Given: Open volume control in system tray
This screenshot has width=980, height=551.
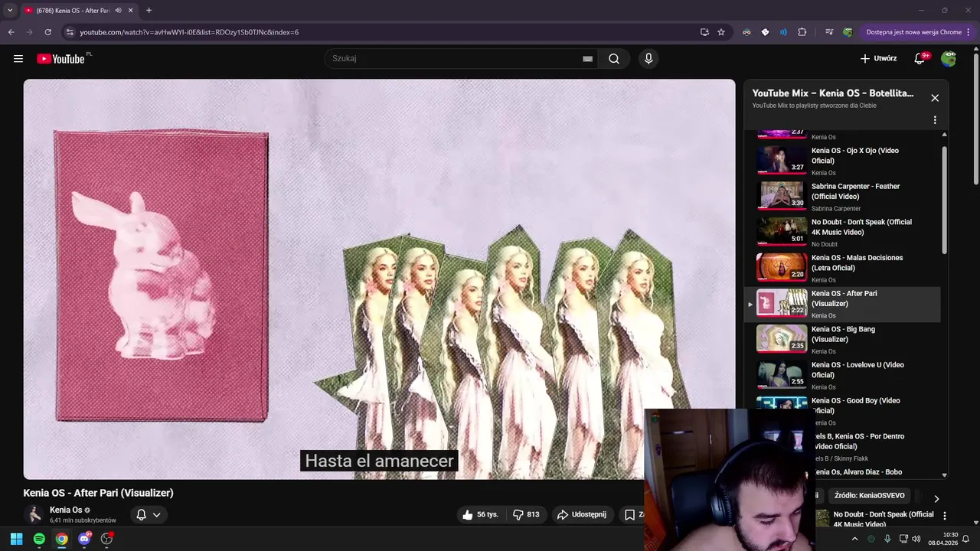Looking at the screenshot, I should pos(916,539).
